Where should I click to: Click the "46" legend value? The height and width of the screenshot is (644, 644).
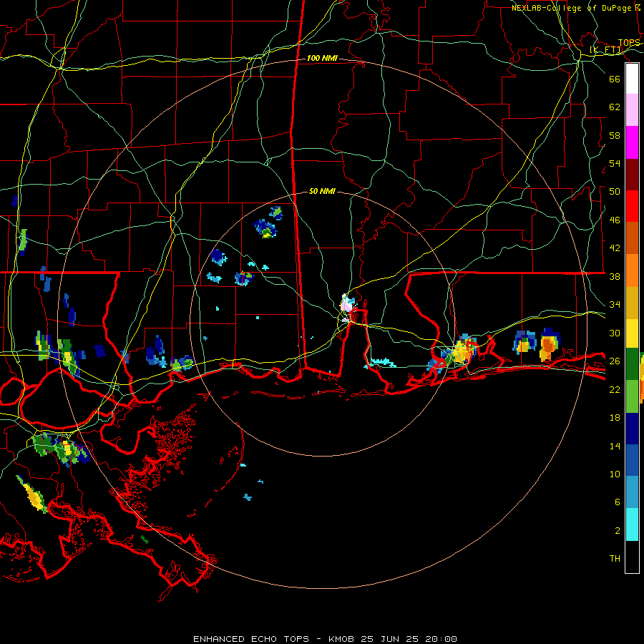[x=615, y=220]
